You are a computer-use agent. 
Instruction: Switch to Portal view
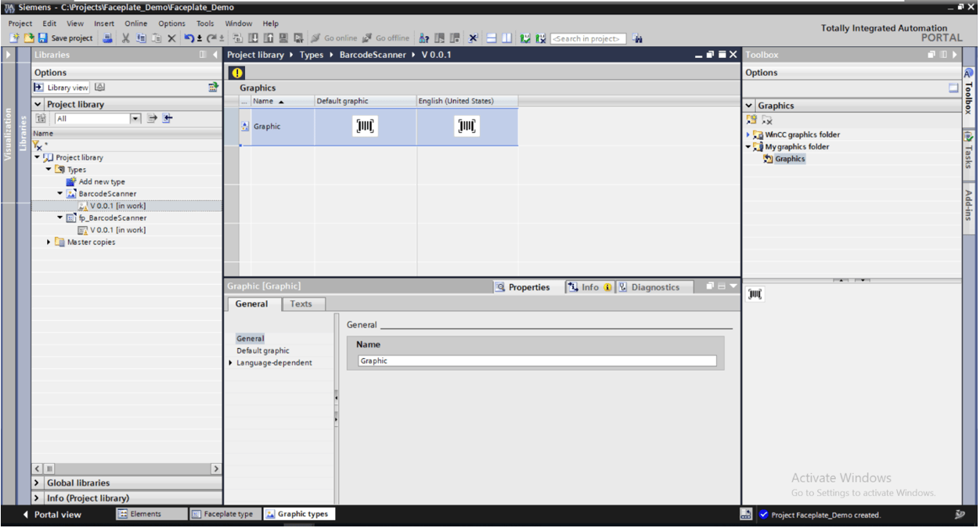[x=52, y=515]
